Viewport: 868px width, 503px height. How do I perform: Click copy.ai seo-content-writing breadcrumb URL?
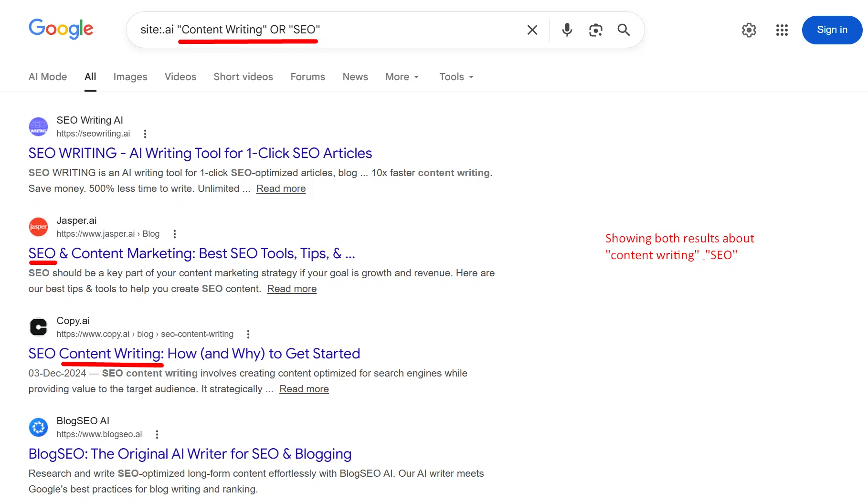click(x=145, y=334)
